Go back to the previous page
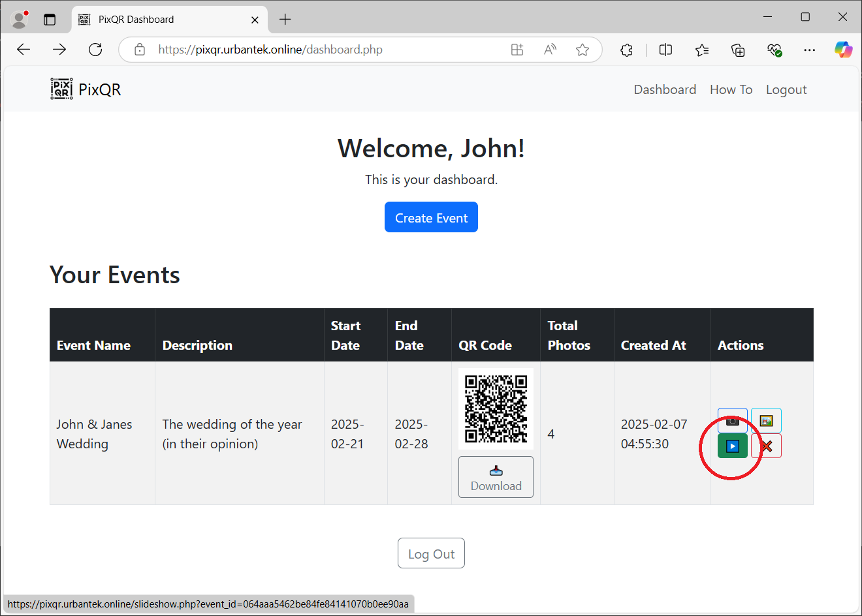The width and height of the screenshot is (862, 616). (x=24, y=50)
